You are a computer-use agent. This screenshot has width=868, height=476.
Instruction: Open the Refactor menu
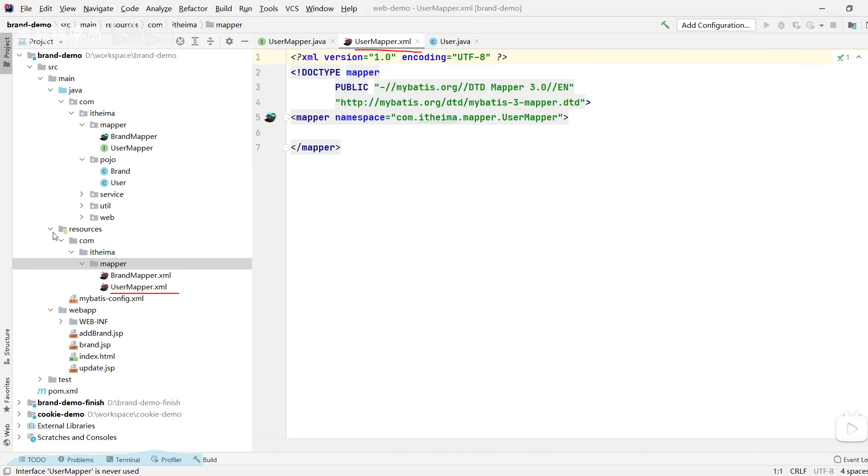pos(193,8)
